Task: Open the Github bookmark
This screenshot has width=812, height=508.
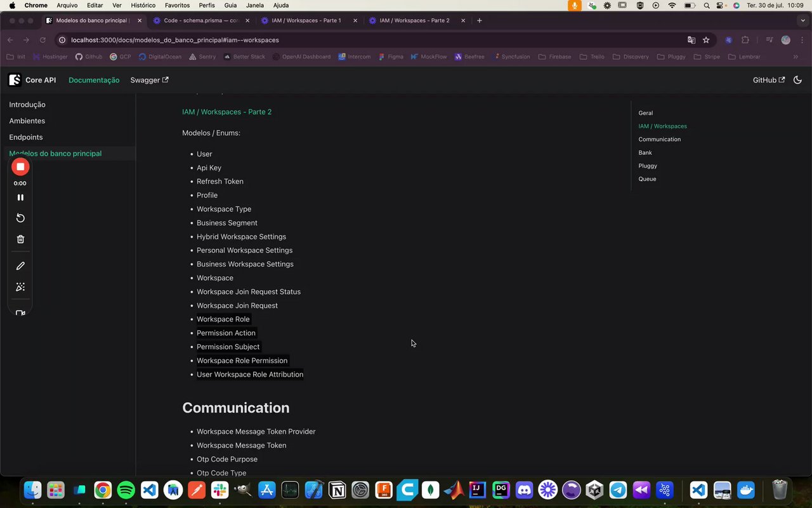Action: coord(89,57)
